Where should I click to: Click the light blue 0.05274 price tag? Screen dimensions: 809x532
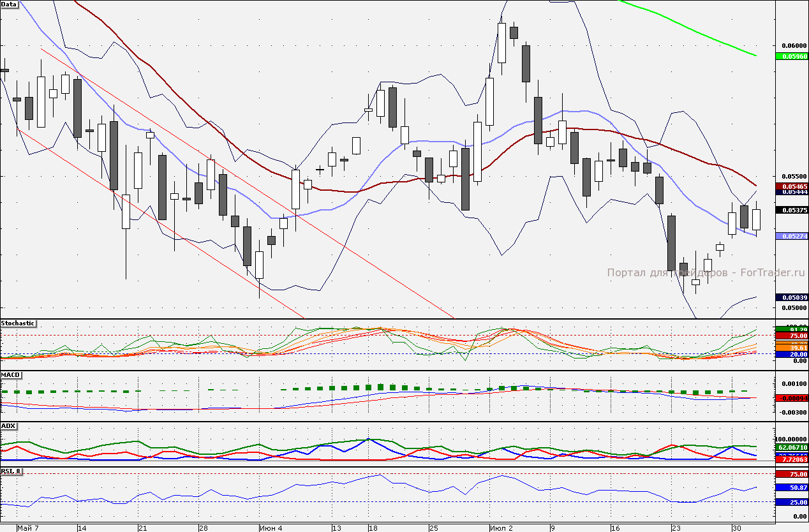pyautogui.click(x=792, y=236)
